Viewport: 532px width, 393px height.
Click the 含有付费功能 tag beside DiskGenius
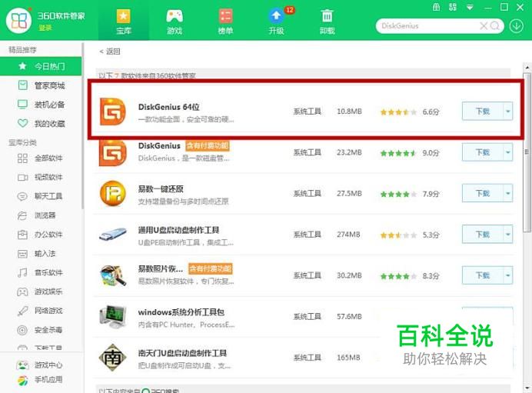(208, 145)
